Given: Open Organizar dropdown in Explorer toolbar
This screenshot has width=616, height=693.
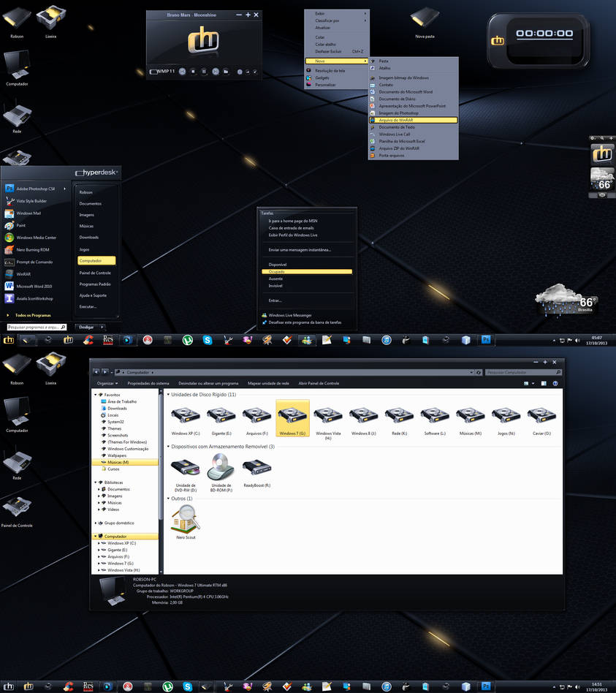Looking at the screenshot, I should (x=107, y=384).
